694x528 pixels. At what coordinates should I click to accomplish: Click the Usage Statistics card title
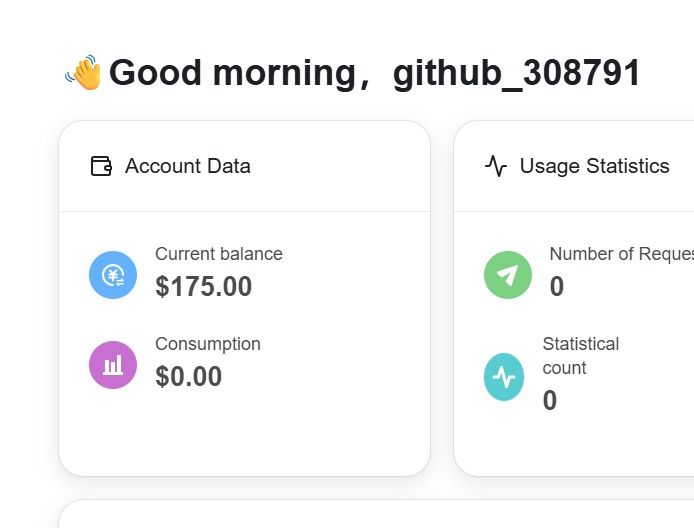pyautogui.click(x=594, y=166)
